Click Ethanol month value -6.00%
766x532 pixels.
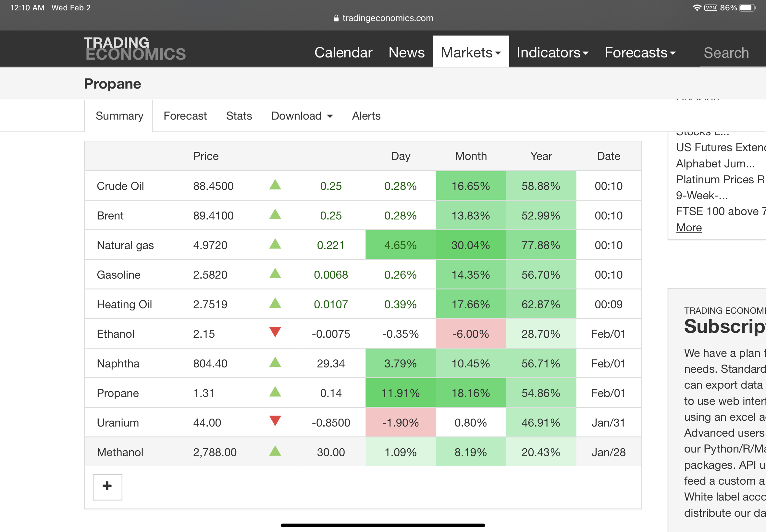pos(471,334)
